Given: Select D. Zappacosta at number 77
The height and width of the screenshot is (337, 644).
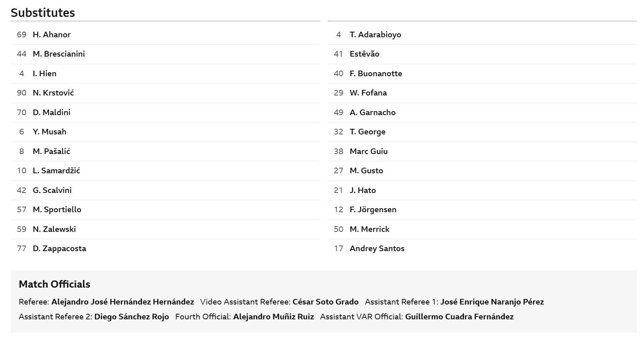Looking at the screenshot, I should 165,249.
